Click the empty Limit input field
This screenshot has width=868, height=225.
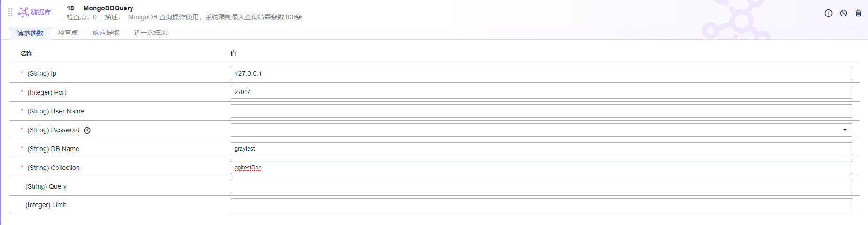coord(541,205)
